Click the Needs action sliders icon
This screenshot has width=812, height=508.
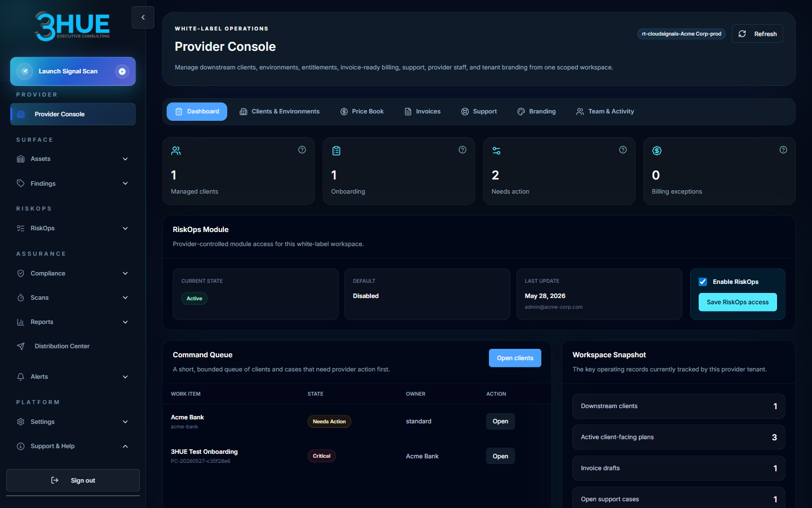coord(496,151)
